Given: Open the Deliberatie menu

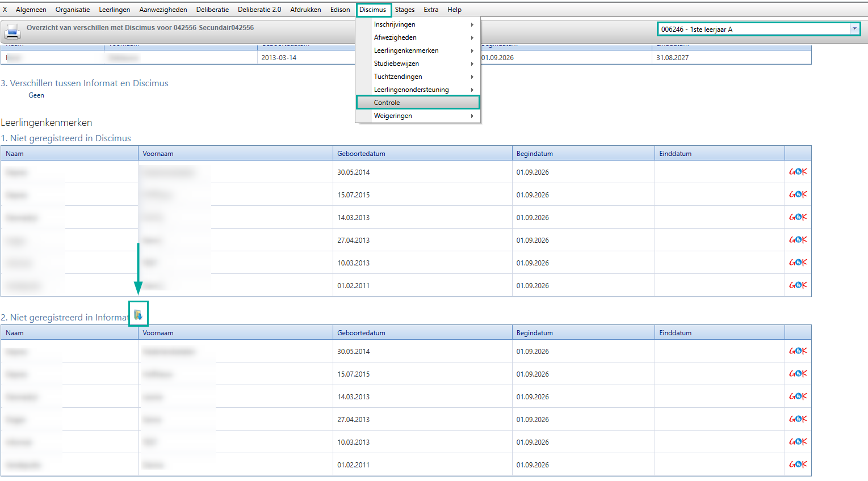Looking at the screenshot, I should click(x=213, y=10).
